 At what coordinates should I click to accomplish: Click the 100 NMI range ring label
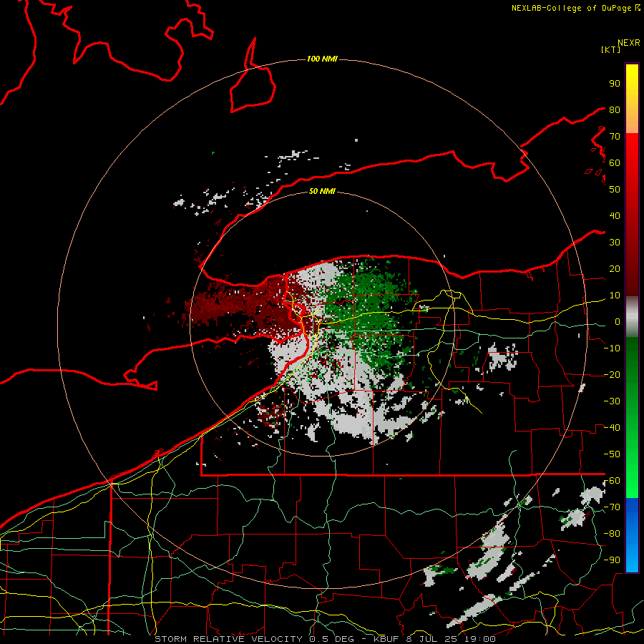[x=322, y=59]
